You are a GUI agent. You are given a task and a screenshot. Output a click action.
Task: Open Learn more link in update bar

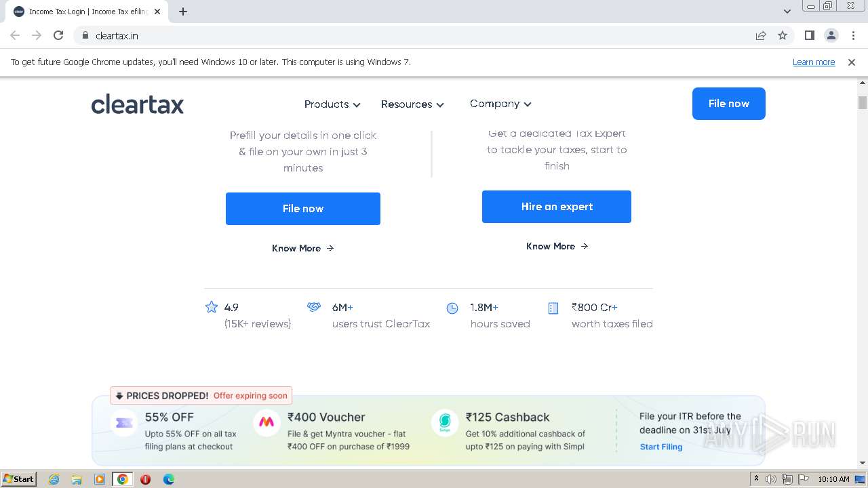tap(814, 62)
